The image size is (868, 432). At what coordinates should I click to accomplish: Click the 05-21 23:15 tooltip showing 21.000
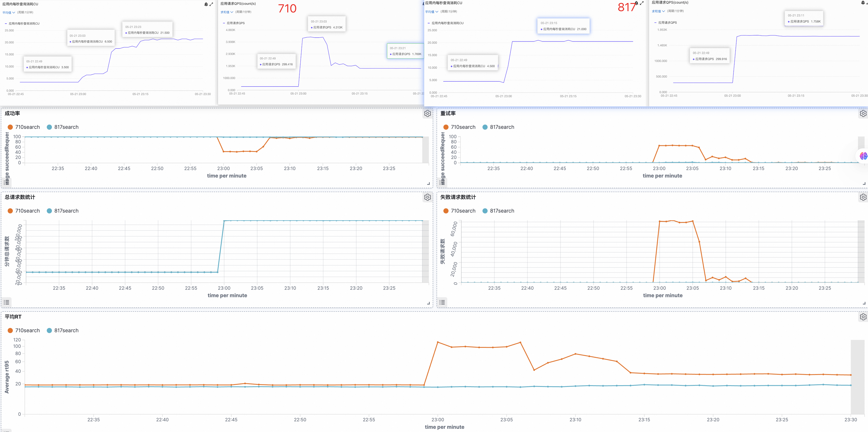pos(563,26)
